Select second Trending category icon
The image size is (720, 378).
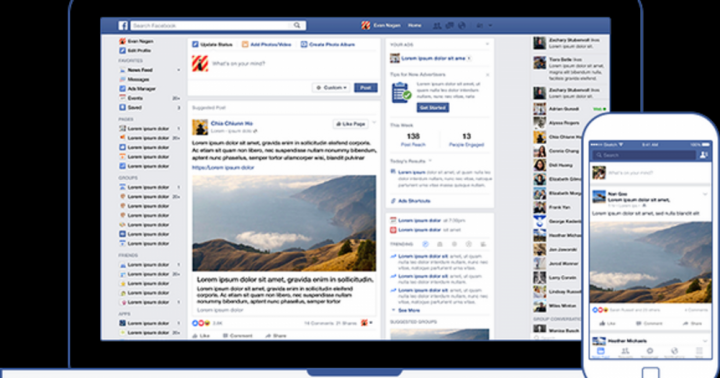[439, 244]
